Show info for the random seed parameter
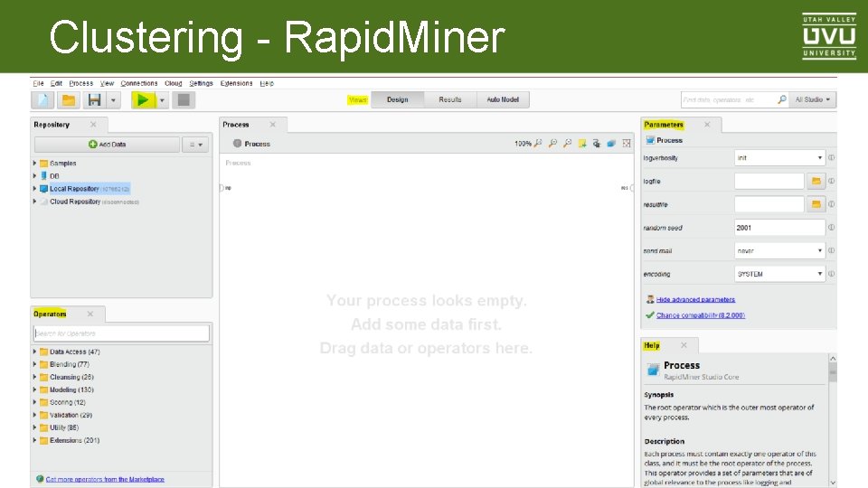Screen dimensions: 868x488 (832, 228)
